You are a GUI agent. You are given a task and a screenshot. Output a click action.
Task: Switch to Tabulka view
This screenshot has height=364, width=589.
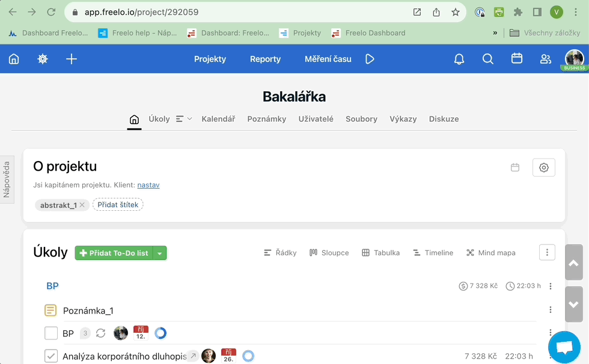point(381,253)
